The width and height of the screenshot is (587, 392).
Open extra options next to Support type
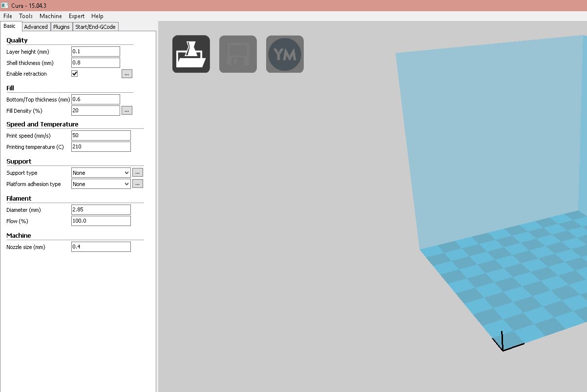137,172
